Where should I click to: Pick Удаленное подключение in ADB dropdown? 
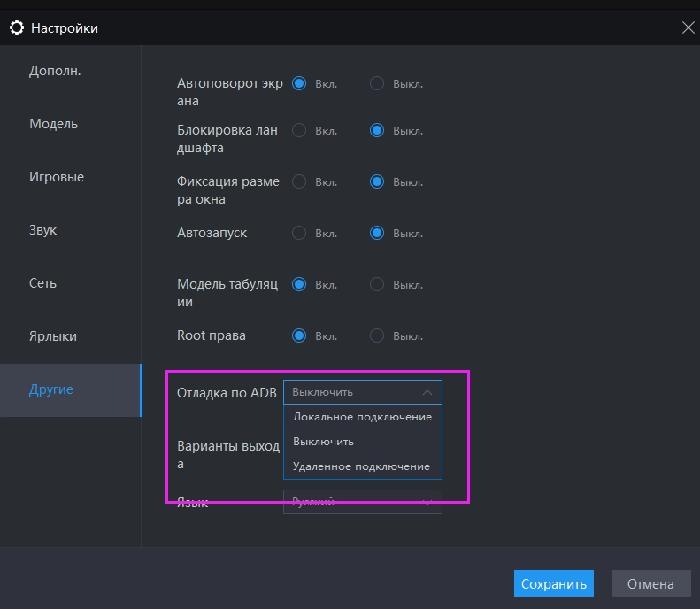362,466
